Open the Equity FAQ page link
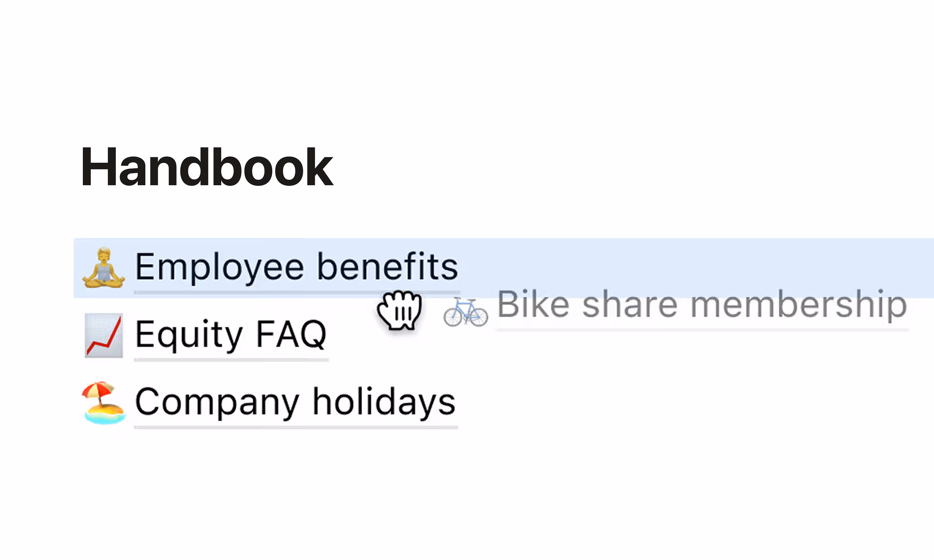The width and height of the screenshot is (934, 560). pos(231,334)
